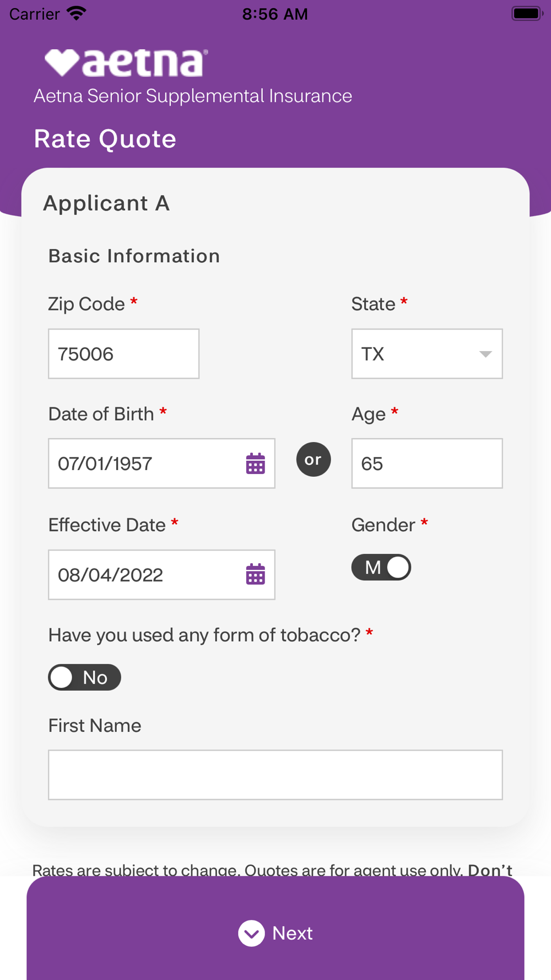Toggle the tobacco use switch from No
This screenshot has height=980, width=551.
[84, 677]
